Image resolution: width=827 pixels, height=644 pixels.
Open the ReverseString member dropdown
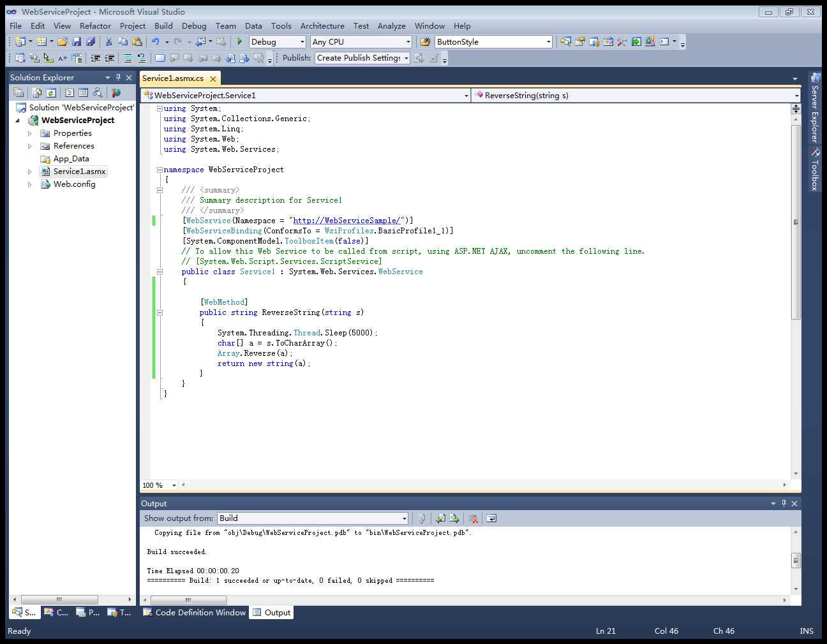click(796, 96)
